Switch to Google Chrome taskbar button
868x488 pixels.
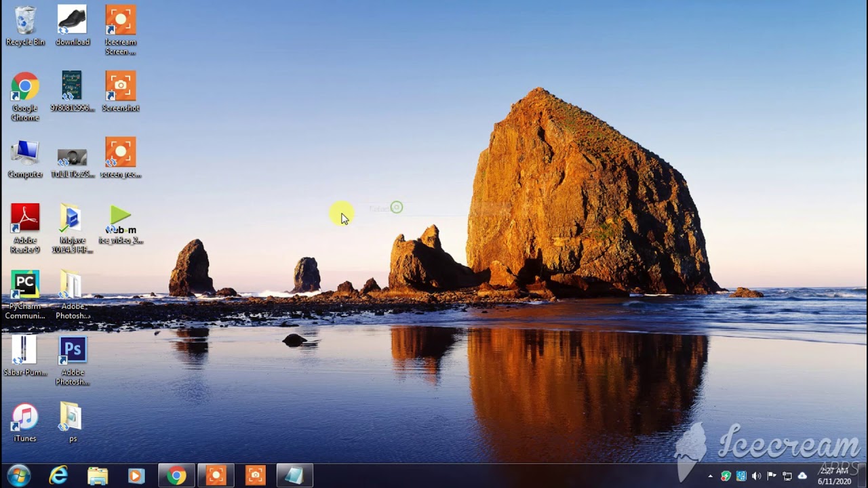pos(176,476)
